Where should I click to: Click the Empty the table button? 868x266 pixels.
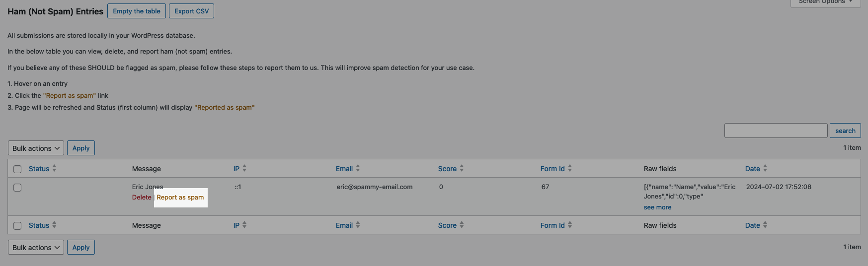click(137, 11)
